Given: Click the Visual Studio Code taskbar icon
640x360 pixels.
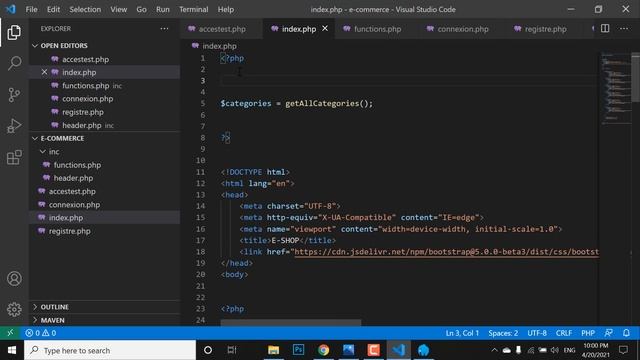Looking at the screenshot, I should pyautogui.click(x=398, y=350).
